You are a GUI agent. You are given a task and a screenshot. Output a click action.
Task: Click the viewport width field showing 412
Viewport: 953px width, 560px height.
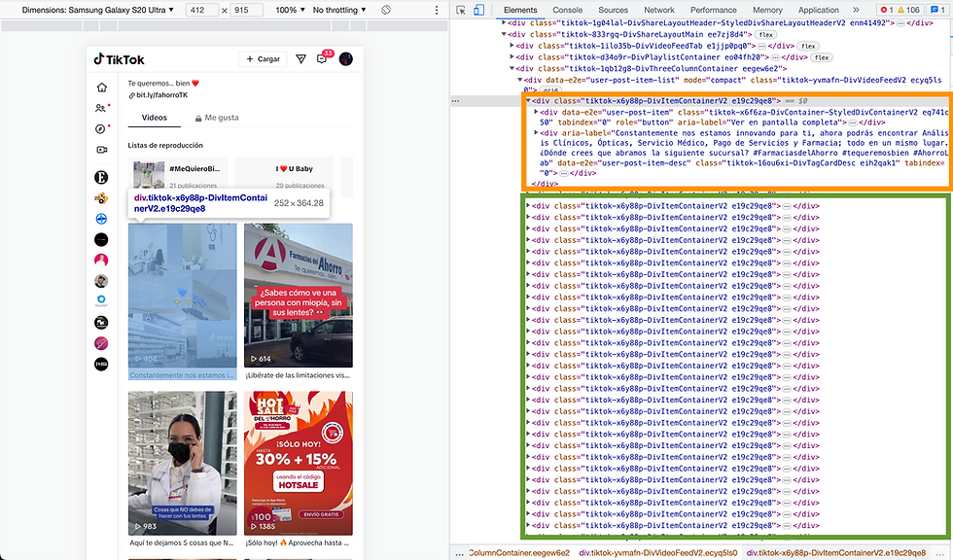coord(202,10)
